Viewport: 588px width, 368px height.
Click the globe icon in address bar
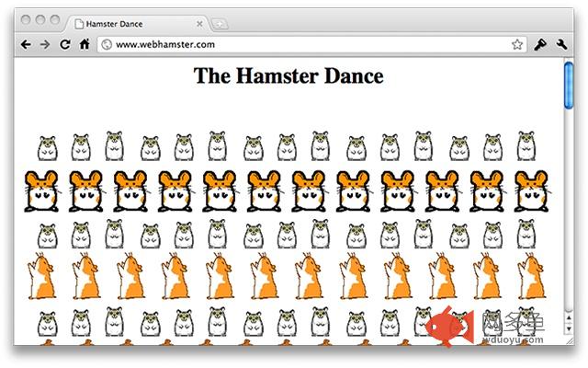107,44
